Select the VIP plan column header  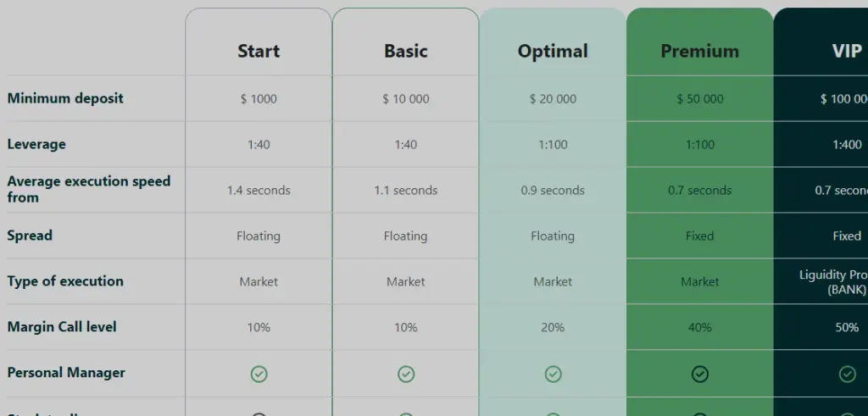pos(847,51)
